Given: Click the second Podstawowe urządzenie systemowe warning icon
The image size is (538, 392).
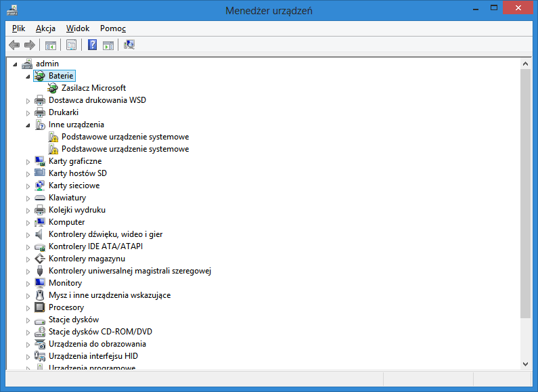Looking at the screenshot, I should click(x=53, y=149).
